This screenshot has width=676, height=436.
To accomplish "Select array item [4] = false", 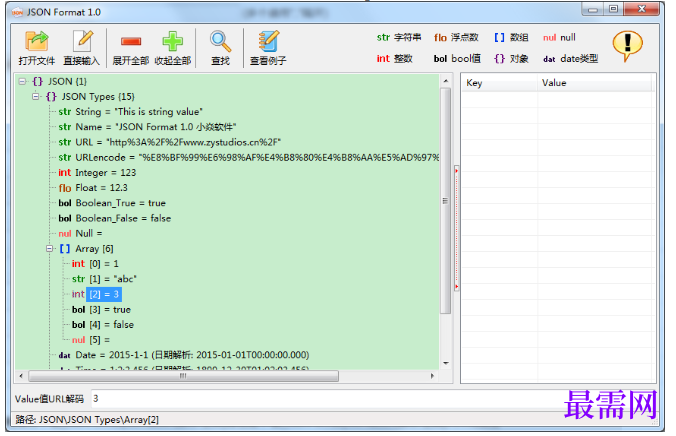I will 111,325.
